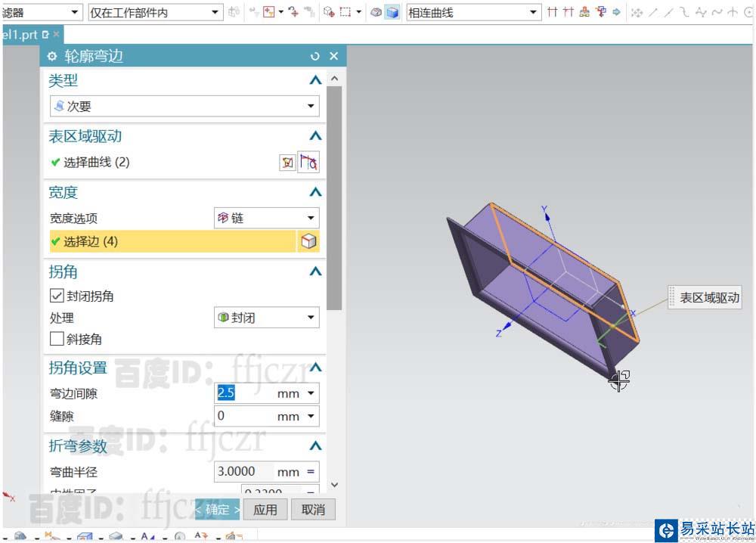Click the 取消 cancel button

pyautogui.click(x=313, y=509)
